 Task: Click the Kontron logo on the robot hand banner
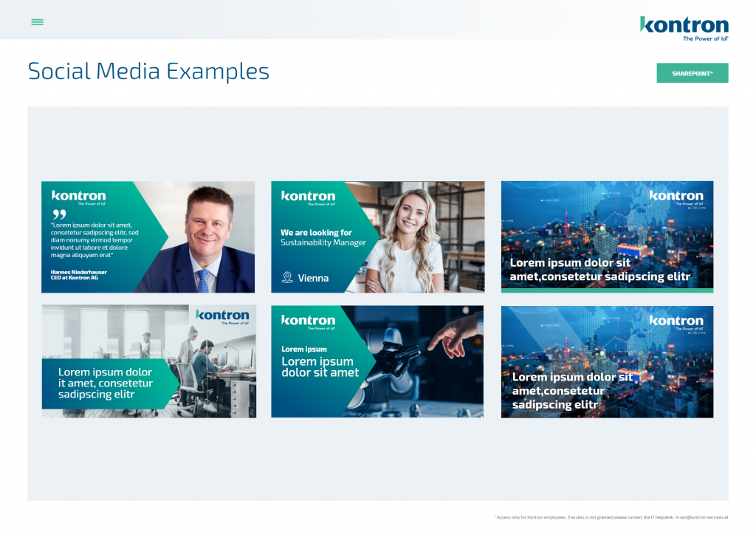pyautogui.click(x=308, y=321)
